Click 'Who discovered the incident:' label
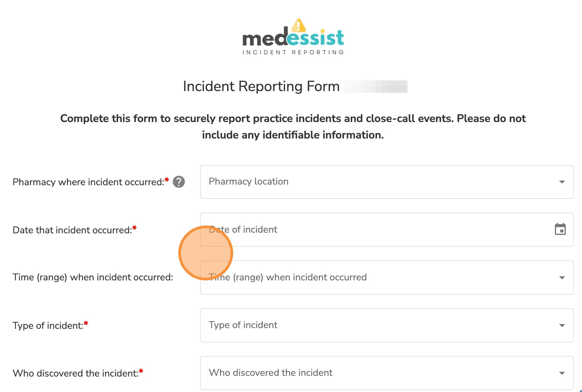This screenshot has width=582, height=392. (75, 374)
